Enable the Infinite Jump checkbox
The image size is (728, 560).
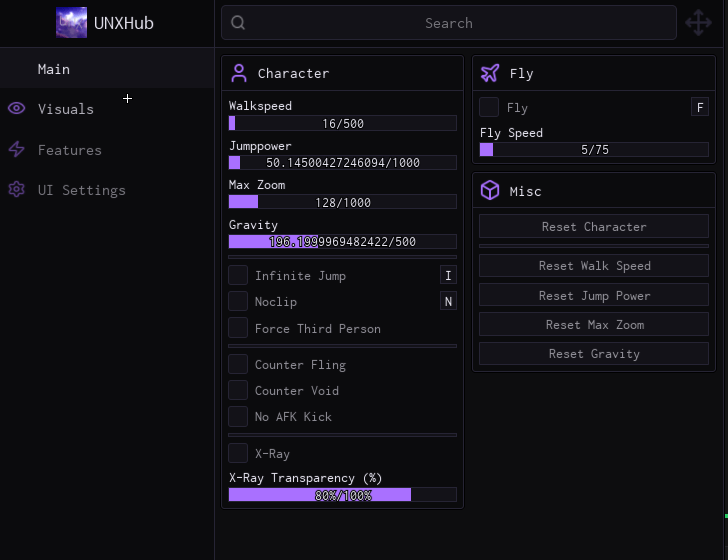pyautogui.click(x=238, y=275)
